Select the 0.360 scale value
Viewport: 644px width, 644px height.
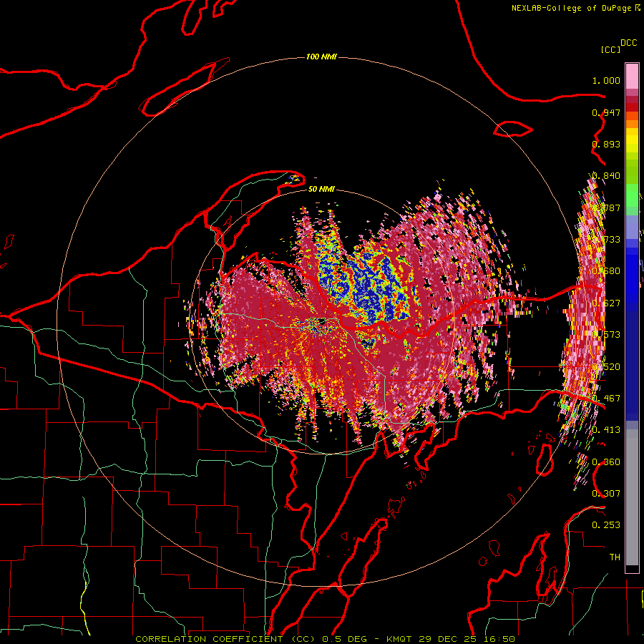[606, 462]
